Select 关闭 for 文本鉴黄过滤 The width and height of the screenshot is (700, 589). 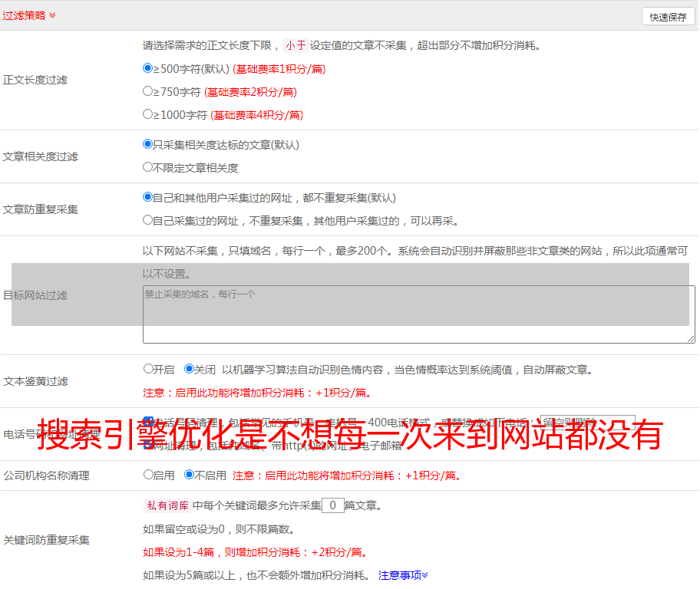click(189, 369)
